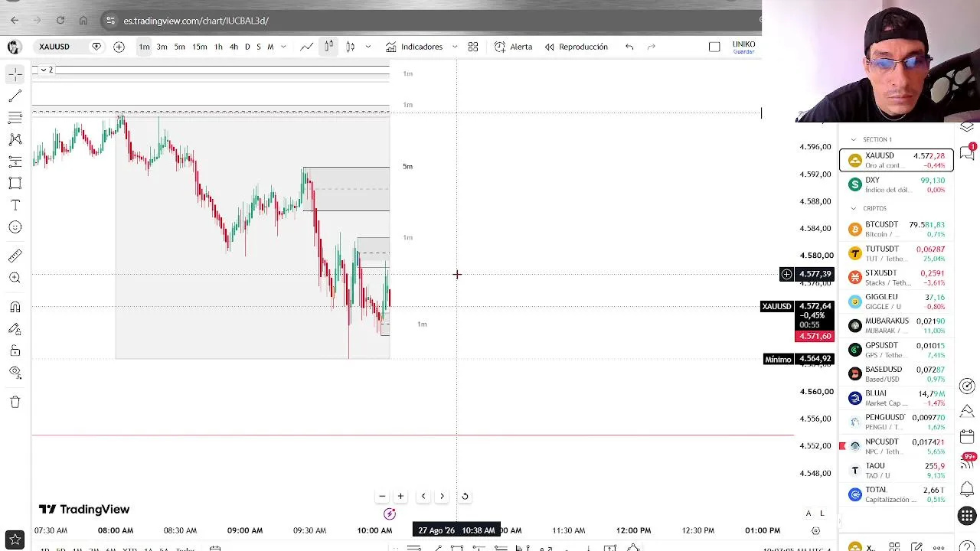Switch to the 1h timeframe
Image resolution: width=980 pixels, height=551 pixels.
[x=218, y=47]
